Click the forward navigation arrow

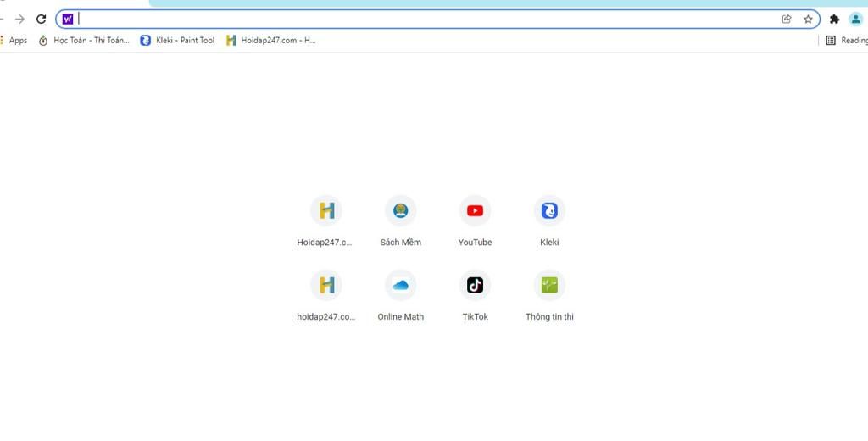[x=20, y=20]
